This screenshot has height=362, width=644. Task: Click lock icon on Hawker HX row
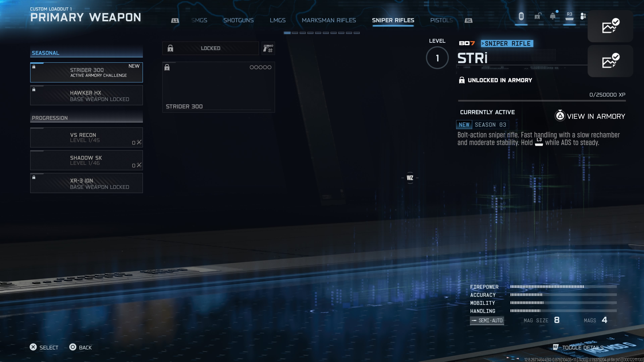pos(34,90)
